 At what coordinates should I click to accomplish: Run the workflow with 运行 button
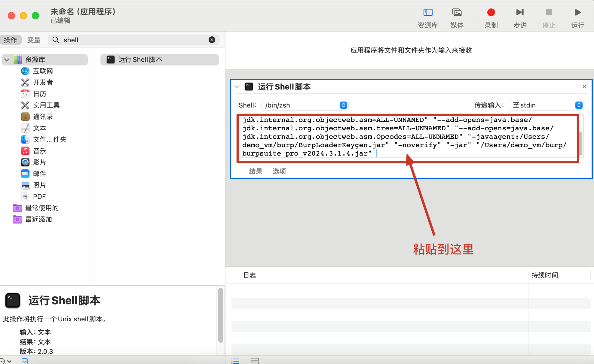(577, 13)
